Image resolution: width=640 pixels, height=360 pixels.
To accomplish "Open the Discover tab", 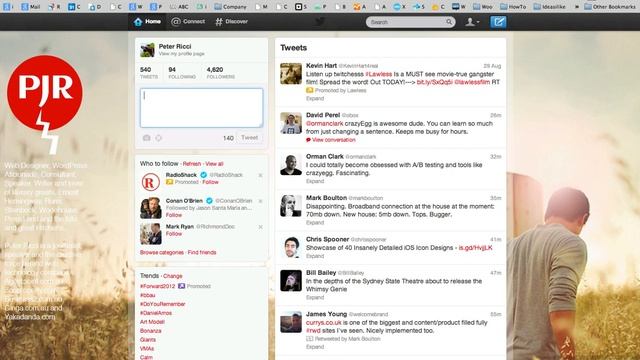I will click(231, 22).
